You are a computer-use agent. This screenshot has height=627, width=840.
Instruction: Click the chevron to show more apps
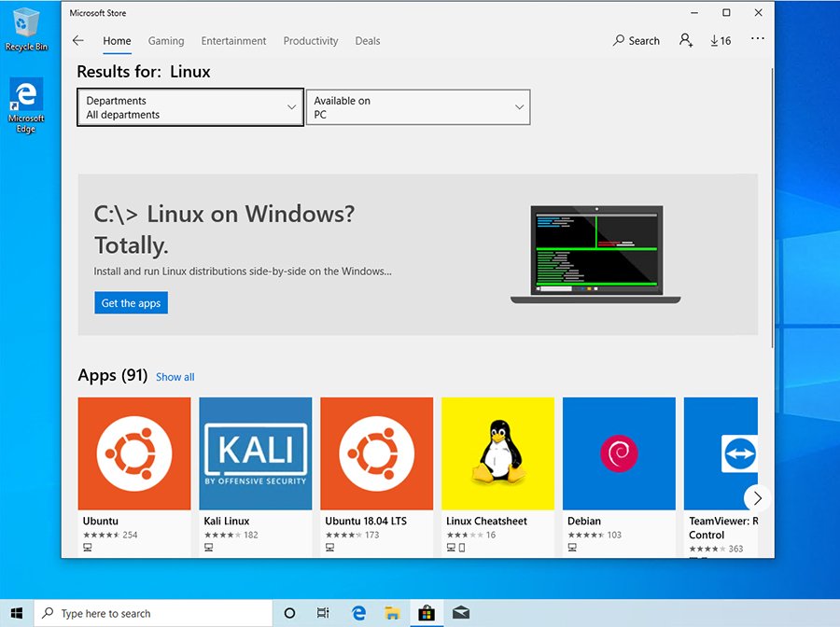(758, 498)
